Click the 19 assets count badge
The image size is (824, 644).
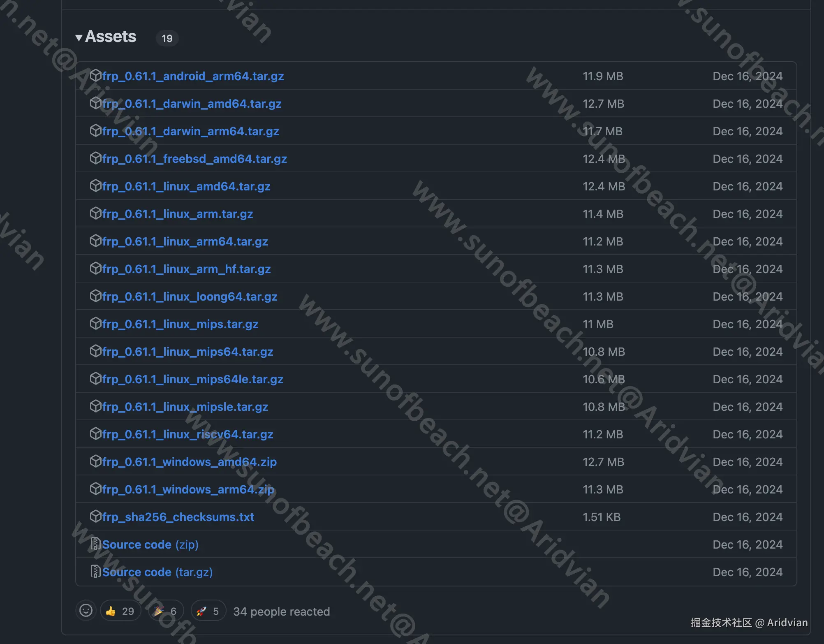(167, 38)
